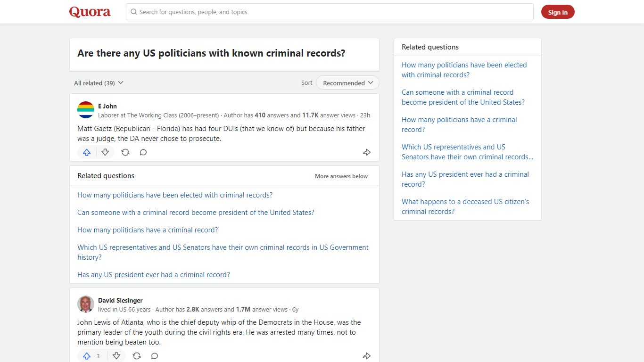Open 'Can someone with a criminal record' in answer feed
Image resolution: width=644 pixels, height=362 pixels.
[x=196, y=213]
